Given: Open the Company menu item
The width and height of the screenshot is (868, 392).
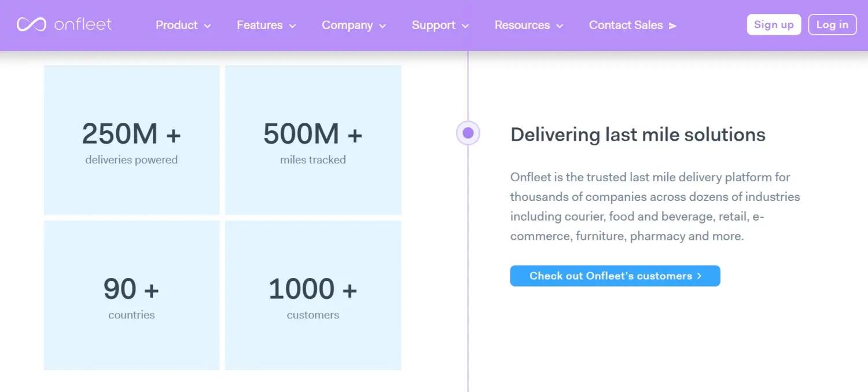Looking at the screenshot, I should 354,25.
